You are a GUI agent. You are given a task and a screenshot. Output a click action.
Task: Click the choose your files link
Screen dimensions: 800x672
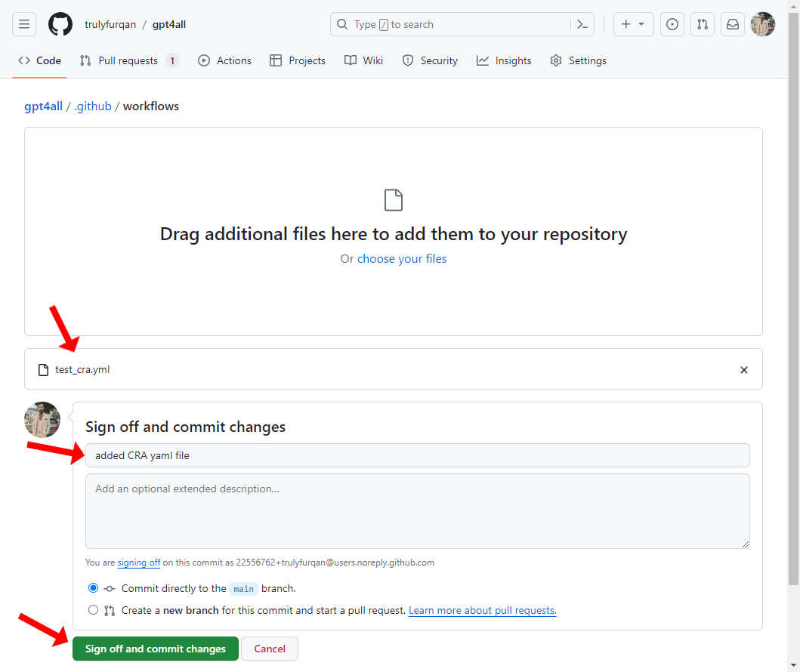(x=402, y=259)
